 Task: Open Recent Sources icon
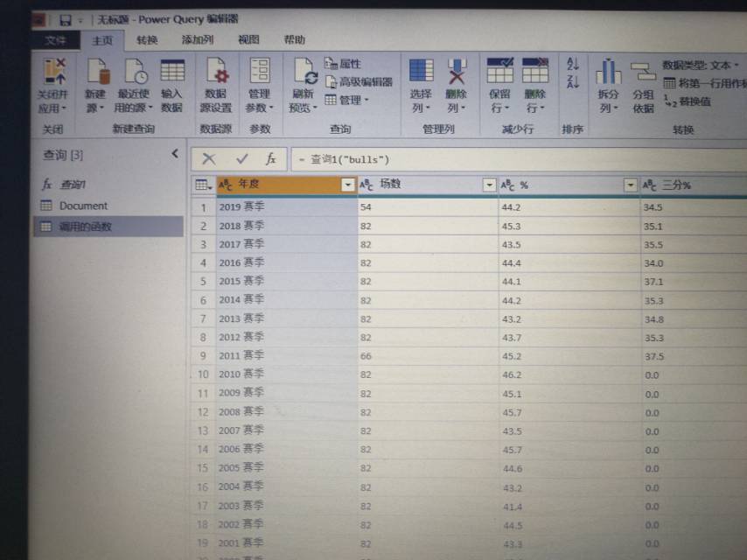(x=136, y=72)
